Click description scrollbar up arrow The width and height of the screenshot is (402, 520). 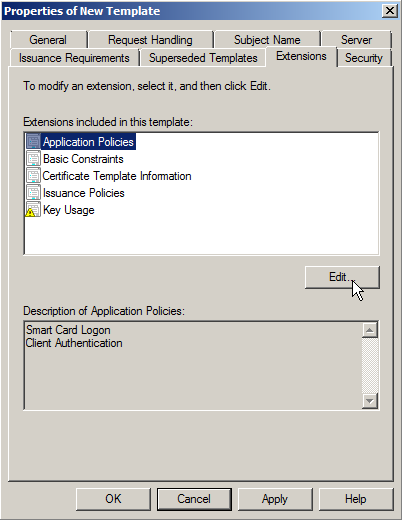click(370, 330)
